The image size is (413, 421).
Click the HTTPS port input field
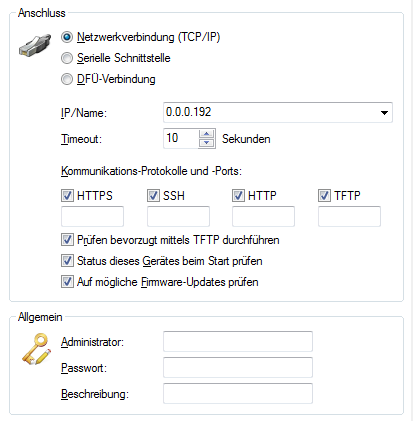click(x=92, y=216)
